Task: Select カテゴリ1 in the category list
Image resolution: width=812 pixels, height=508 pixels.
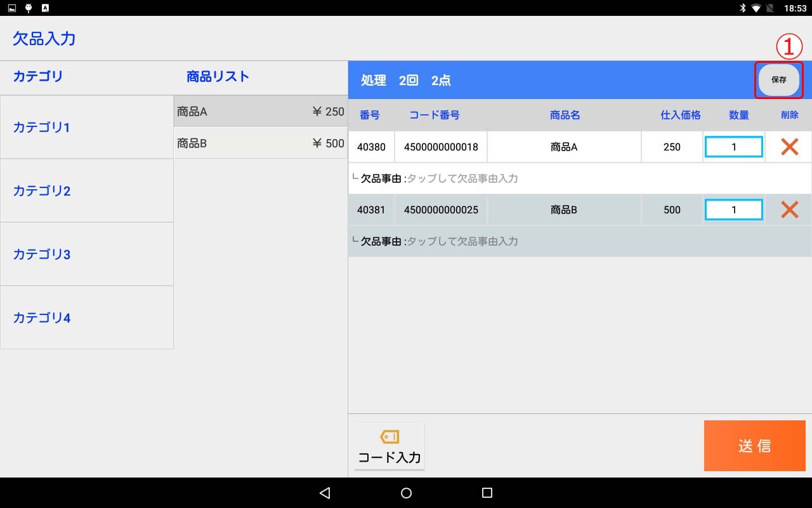Action: point(87,127)
